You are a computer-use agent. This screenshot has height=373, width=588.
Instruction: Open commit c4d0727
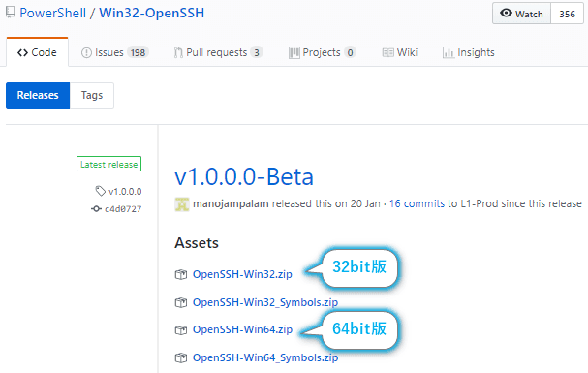point(123,209)
